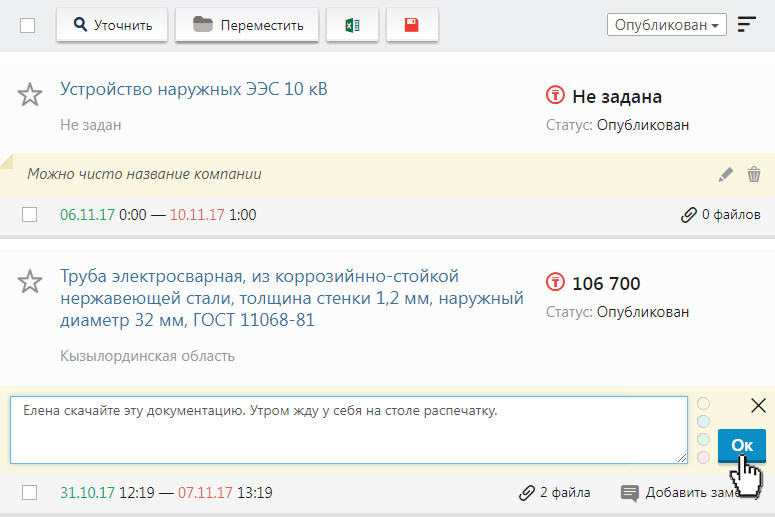Open Устройство наружных ЭЭС 10 кВ link
Viewport: 775px width, 517px height.
pos(194,89)
